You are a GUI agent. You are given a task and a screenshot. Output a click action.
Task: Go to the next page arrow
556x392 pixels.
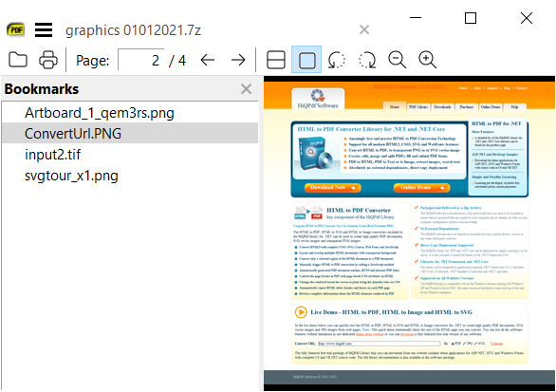click(x=238, y=60)
